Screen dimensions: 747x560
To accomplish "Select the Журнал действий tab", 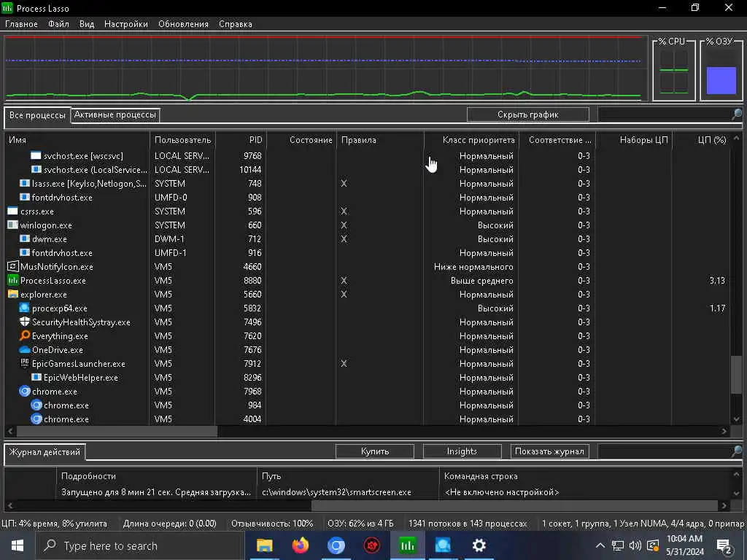I will 44,452.
